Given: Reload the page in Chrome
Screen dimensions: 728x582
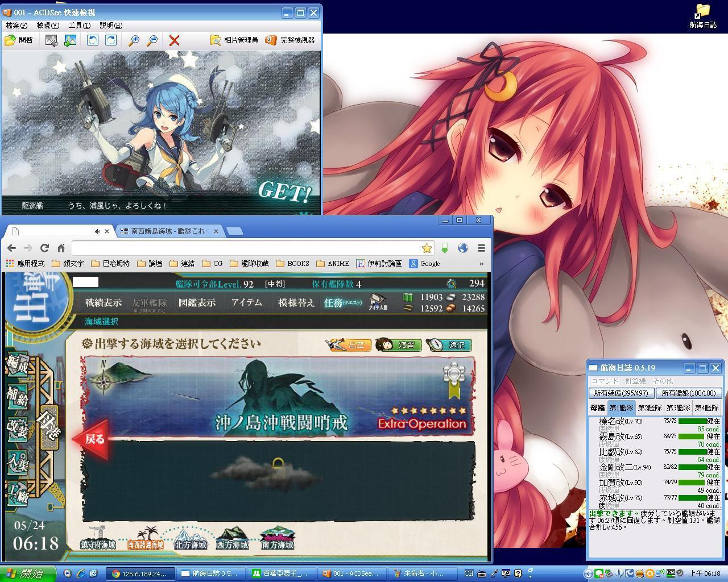Looking at the screenshot, I should click(x=44, y=248).
